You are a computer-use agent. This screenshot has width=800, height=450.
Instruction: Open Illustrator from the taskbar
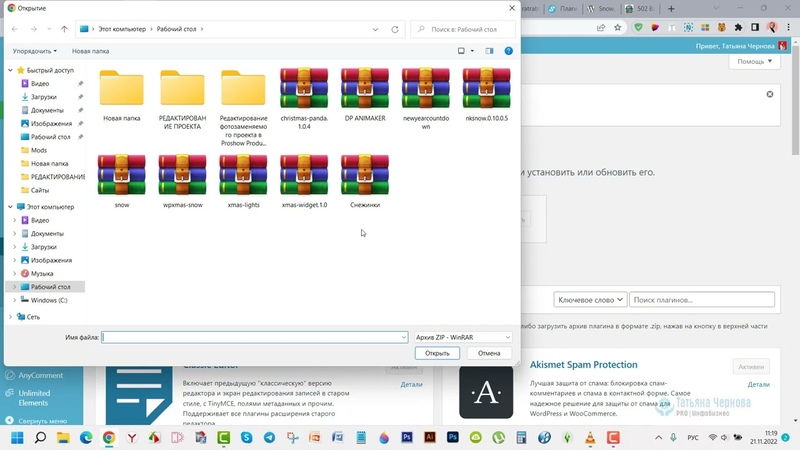(x=430, y=438)
